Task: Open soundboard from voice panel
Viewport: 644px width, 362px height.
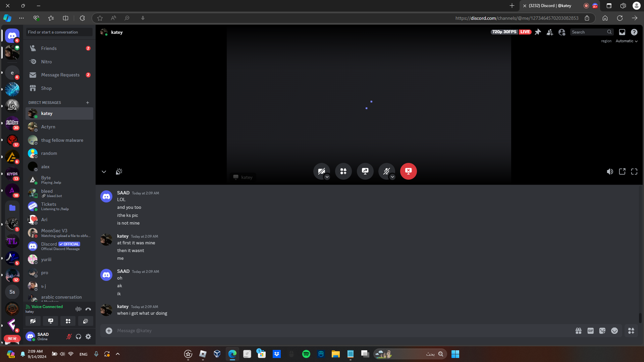Action: (x=86, y=321)
